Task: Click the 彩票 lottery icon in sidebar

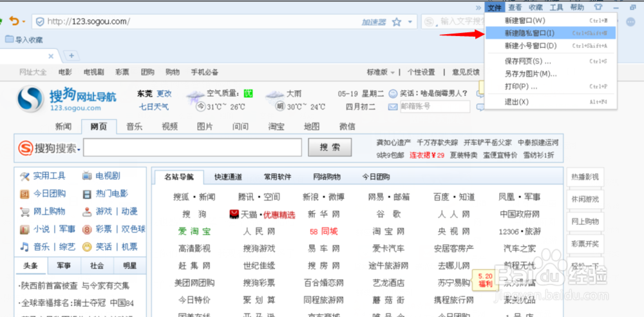Action: pyautogui.click(x=87, y=229)
